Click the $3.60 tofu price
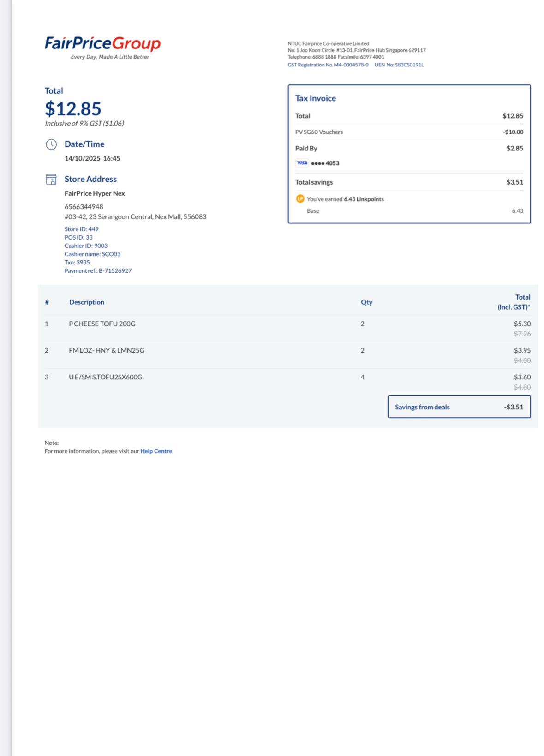The image size is (544, 756). pyautogui.click(x=522, y=377)
